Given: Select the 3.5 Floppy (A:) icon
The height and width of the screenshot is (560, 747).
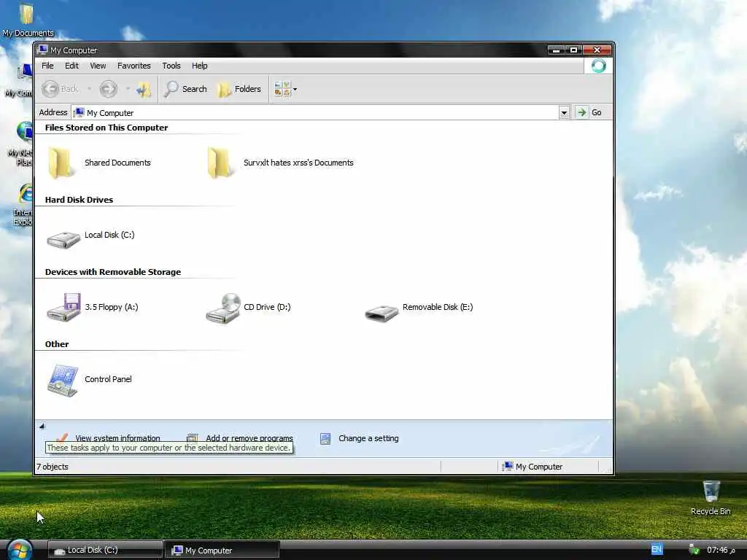Looking at the screenshot, I should 64,308.
